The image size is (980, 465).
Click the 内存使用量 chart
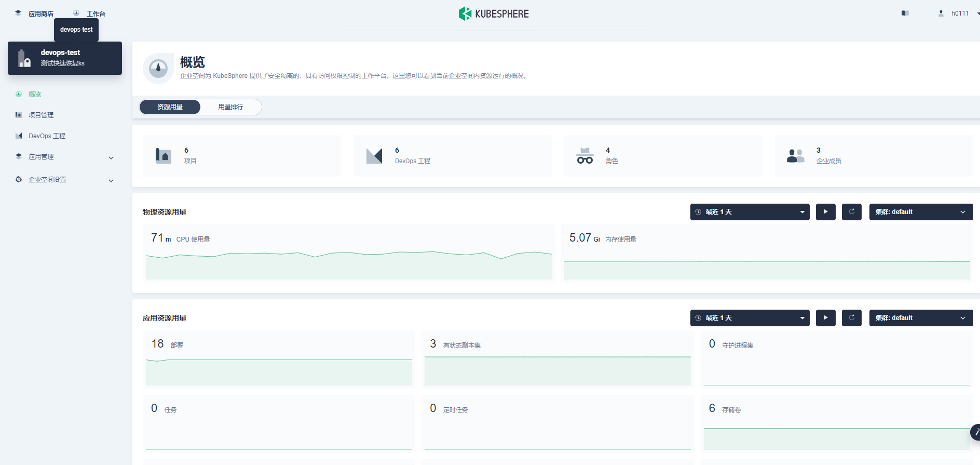coord(767,270)
